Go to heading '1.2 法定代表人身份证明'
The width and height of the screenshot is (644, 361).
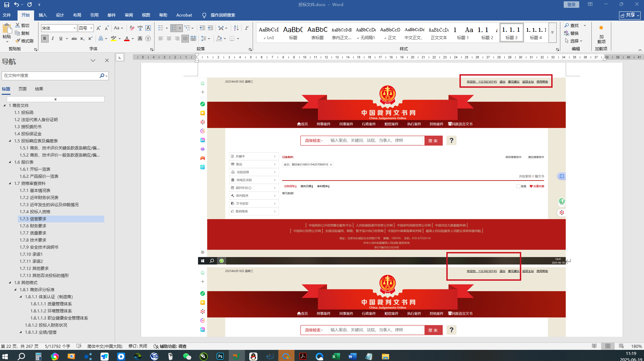(36, 120)
